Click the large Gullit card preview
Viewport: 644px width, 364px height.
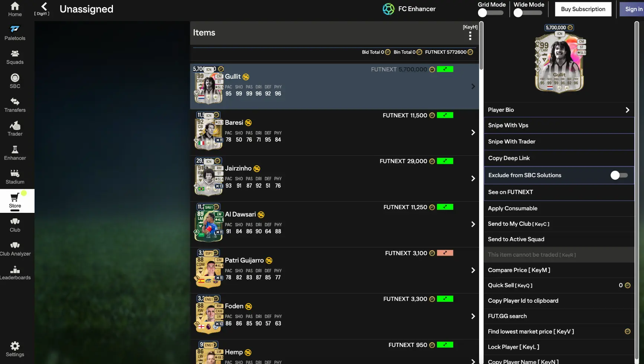[x=559, y=62]
